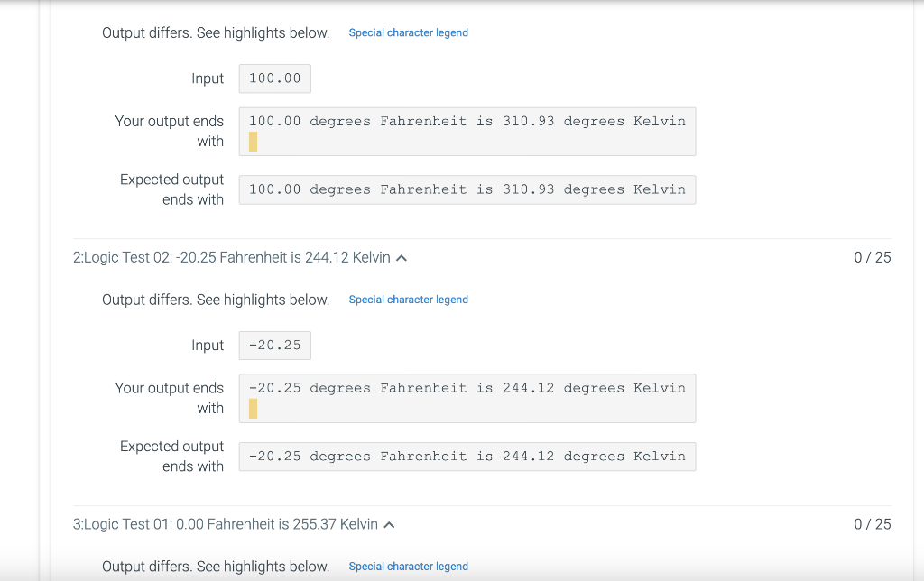Screen dimensions: 924x581
Task: Click the expected output box showing 310.93 Kelvin
Action: pyautogui.click(x=467, y=189)
